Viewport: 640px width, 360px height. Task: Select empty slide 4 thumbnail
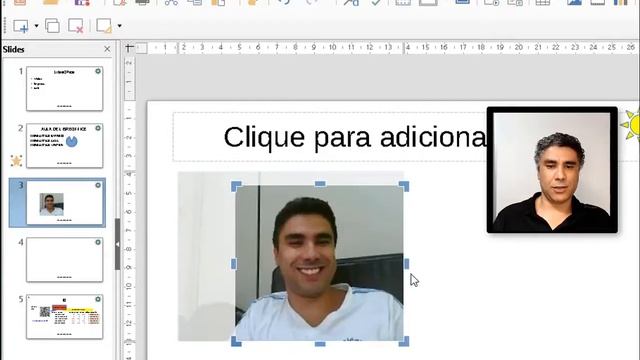pos(64,260)
